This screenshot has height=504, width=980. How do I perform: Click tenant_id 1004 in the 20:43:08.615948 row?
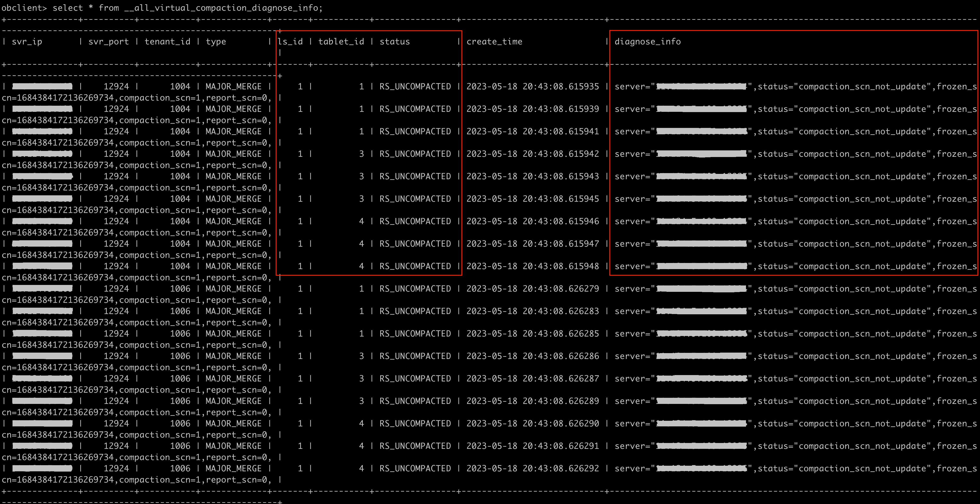pos(180,266)
